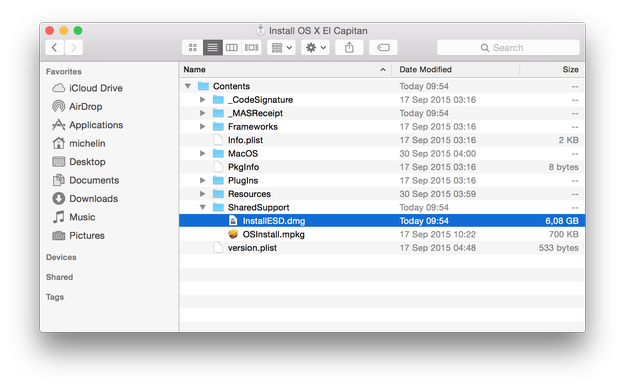Switch to column view
The width and height of the screenshot is (625, 389).
(232, 48)
